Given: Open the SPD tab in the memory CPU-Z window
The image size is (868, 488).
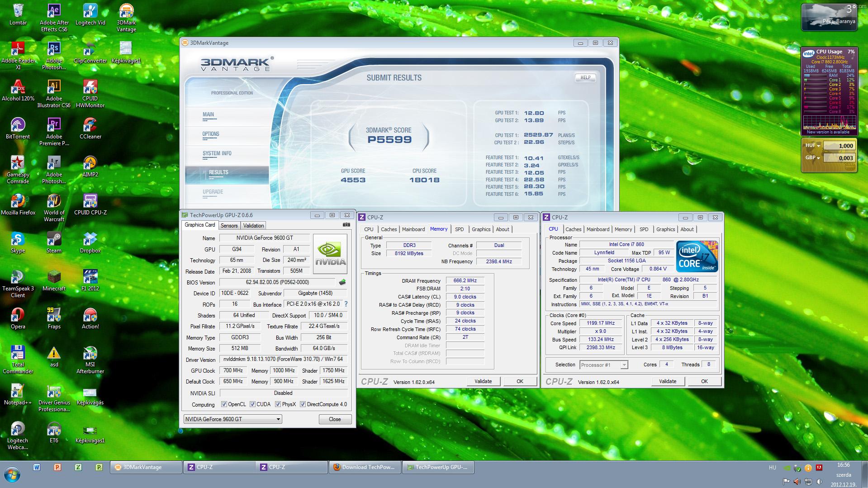Looking at the screenshot, I should 460,229.
